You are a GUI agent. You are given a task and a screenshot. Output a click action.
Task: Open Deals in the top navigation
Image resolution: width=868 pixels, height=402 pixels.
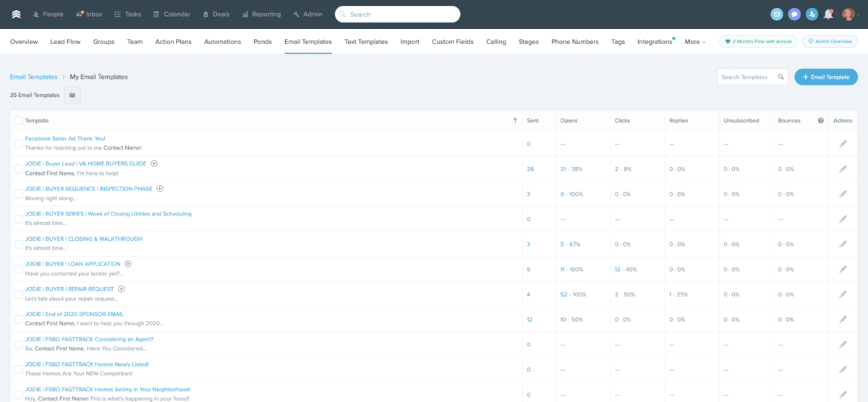216,14
